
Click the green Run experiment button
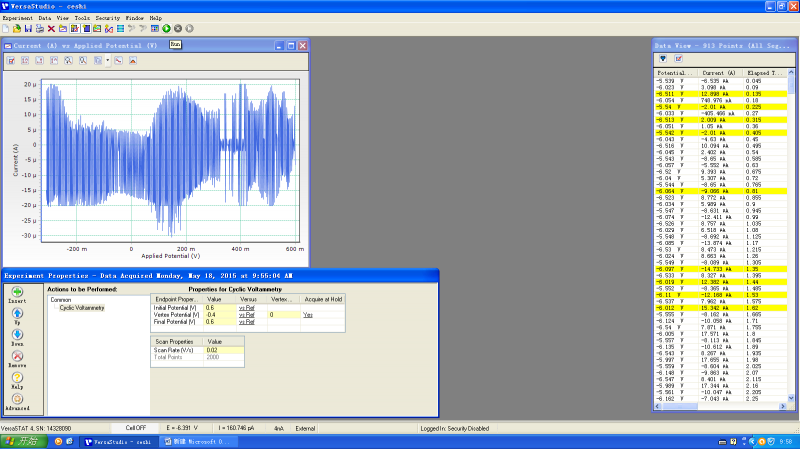166,28
